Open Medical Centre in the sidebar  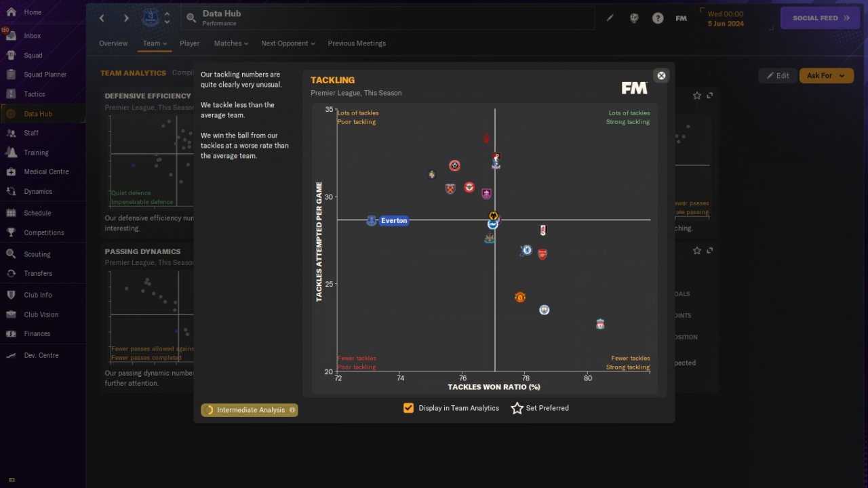(x=46, y=171)
